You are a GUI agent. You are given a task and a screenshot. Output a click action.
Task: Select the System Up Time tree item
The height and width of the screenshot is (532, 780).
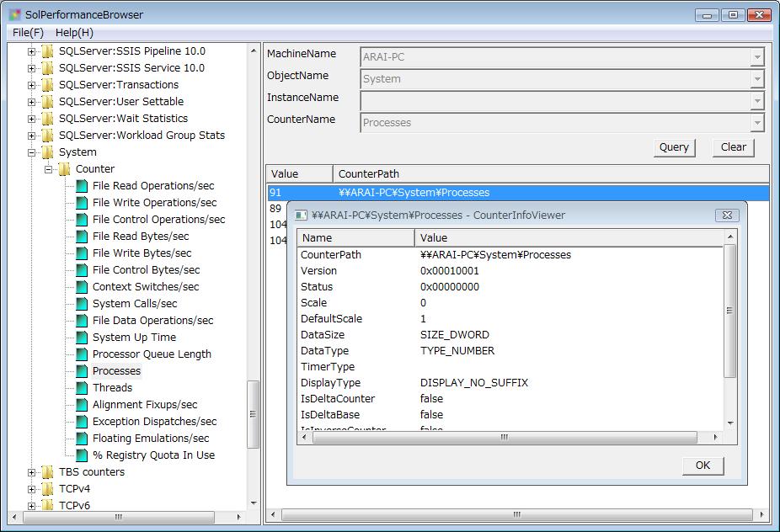pyautogui.click(x=134, y=338)
